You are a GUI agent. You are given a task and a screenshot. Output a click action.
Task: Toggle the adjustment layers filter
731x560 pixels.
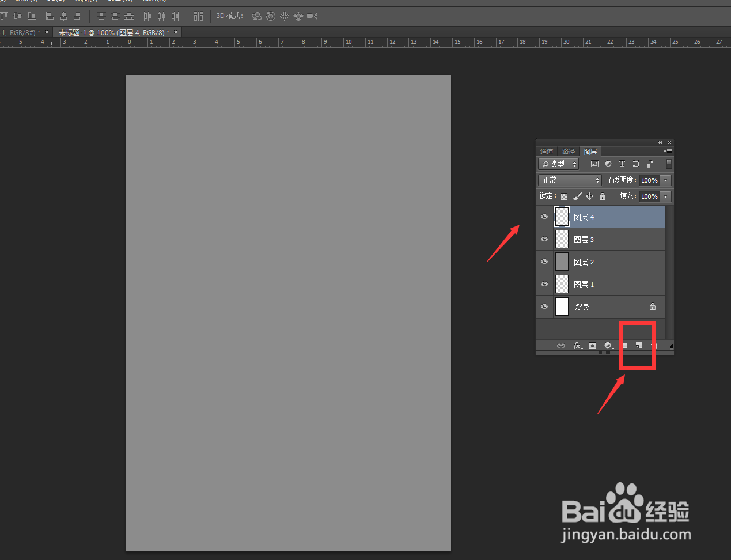tap(608, 164)
